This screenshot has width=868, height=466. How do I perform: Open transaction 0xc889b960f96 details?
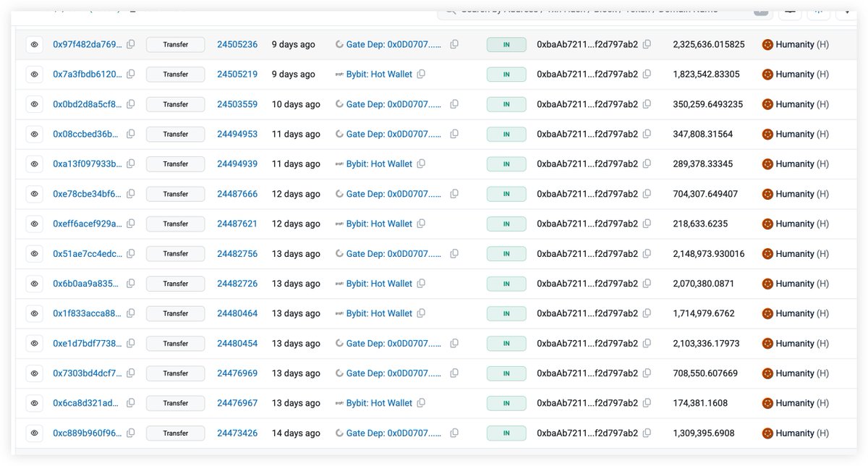(x=88, y=433)
